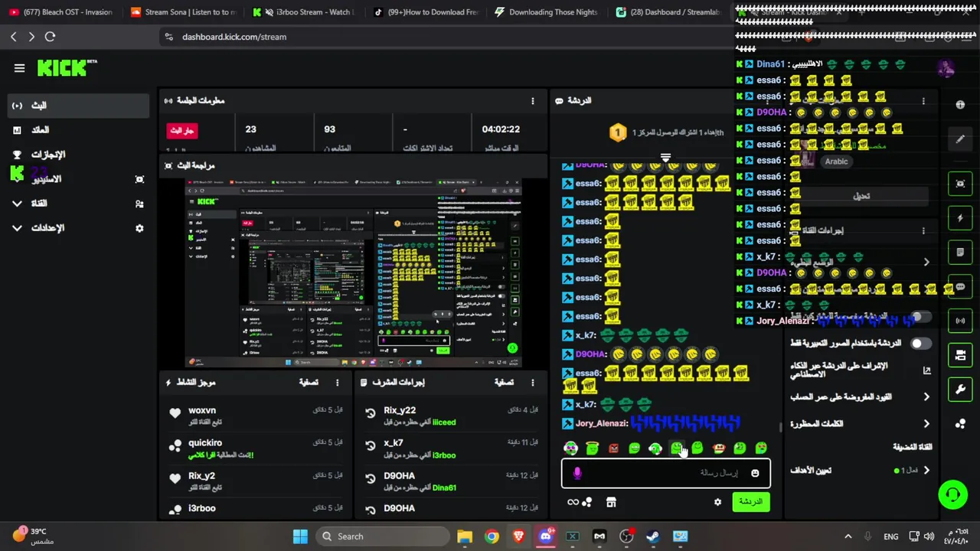
Task: Click the settings gear icon in the sidebar
Action: point(139,228)
